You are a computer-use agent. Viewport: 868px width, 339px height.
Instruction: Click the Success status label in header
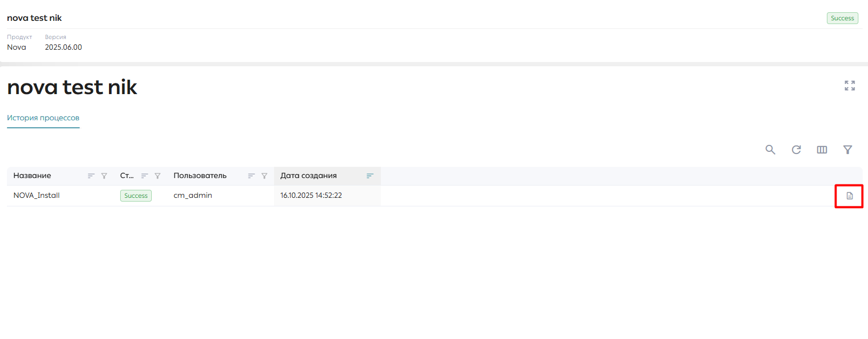[x=842, y=18]
